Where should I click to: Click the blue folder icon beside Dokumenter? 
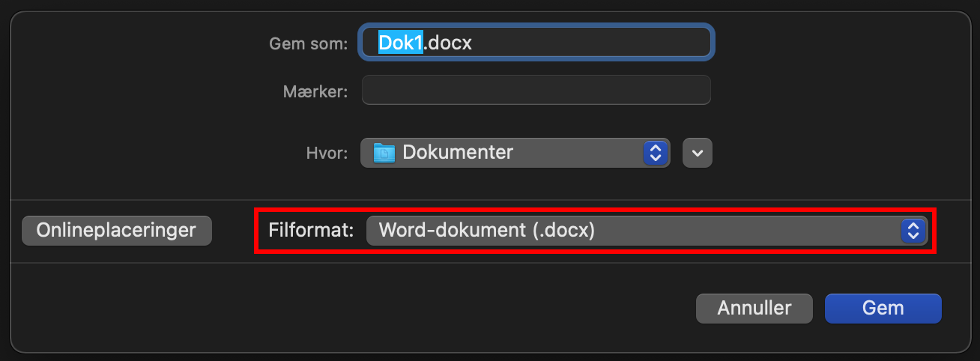point(384,153)
